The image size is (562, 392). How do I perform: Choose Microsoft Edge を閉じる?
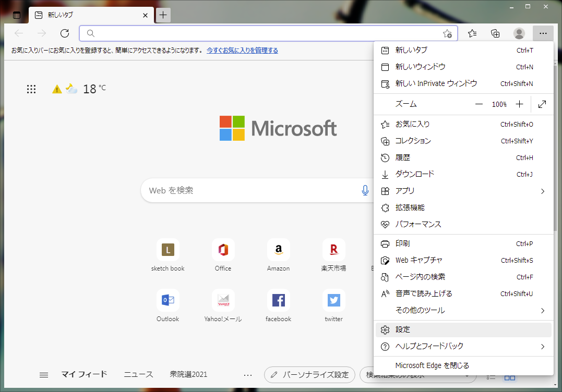463,365
